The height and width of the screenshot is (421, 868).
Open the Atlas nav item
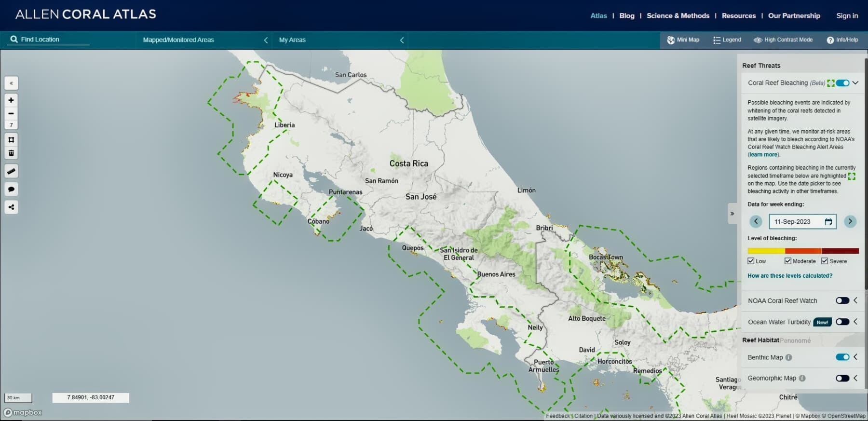click(x=598, y=16)
